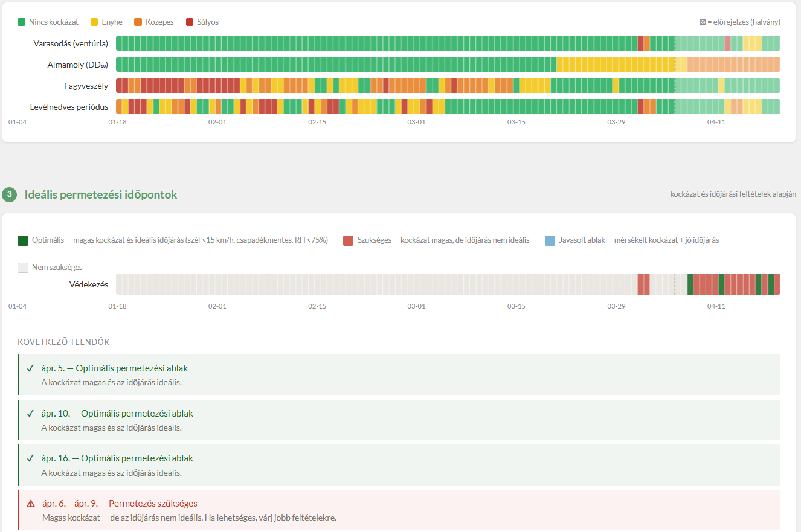Click the dark green Optimális legend swatch
801x532 pixels.
[x=23, y=240]
